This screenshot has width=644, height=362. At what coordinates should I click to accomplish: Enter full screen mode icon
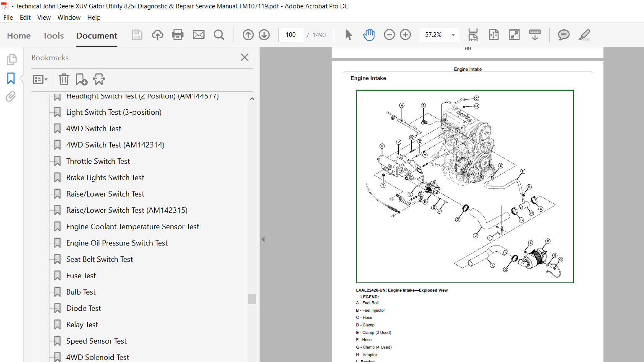(514, 35)
